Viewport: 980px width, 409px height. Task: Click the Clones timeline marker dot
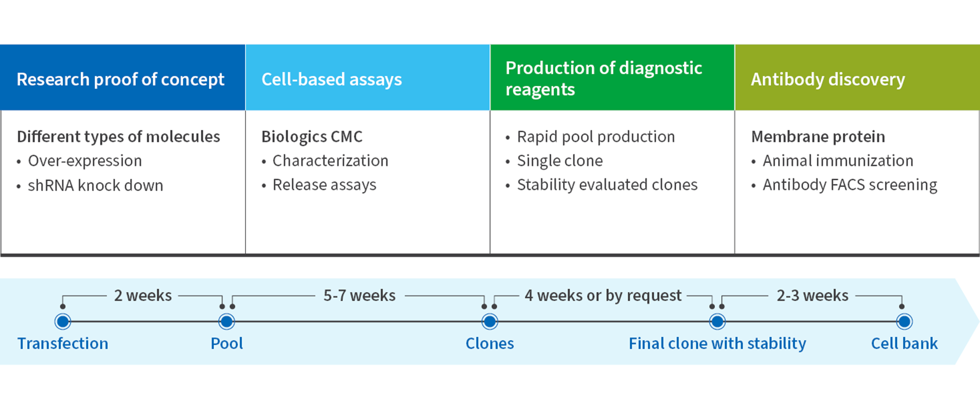tap(490, 322)
